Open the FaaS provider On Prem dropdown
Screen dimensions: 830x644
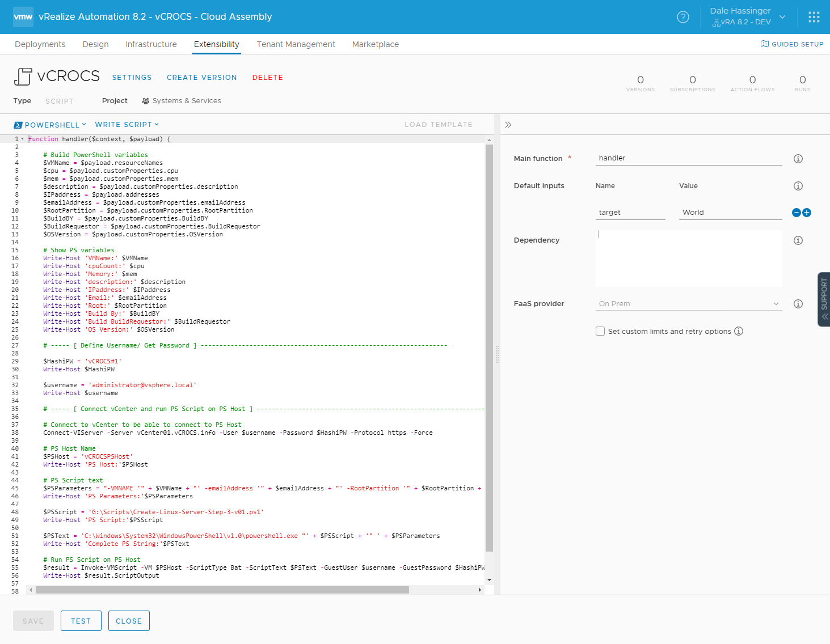(688, 304)
